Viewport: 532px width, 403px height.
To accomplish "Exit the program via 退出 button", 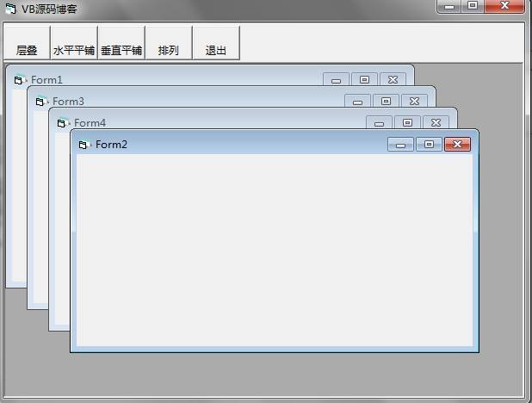I will (216, 43).
